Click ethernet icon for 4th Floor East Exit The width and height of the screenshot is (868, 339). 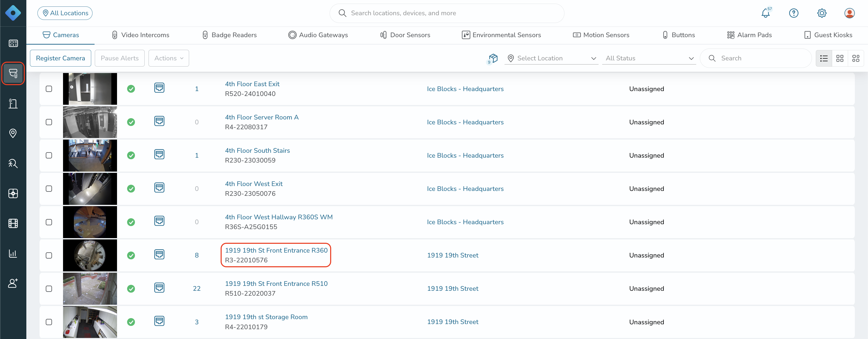coord(159,88)
